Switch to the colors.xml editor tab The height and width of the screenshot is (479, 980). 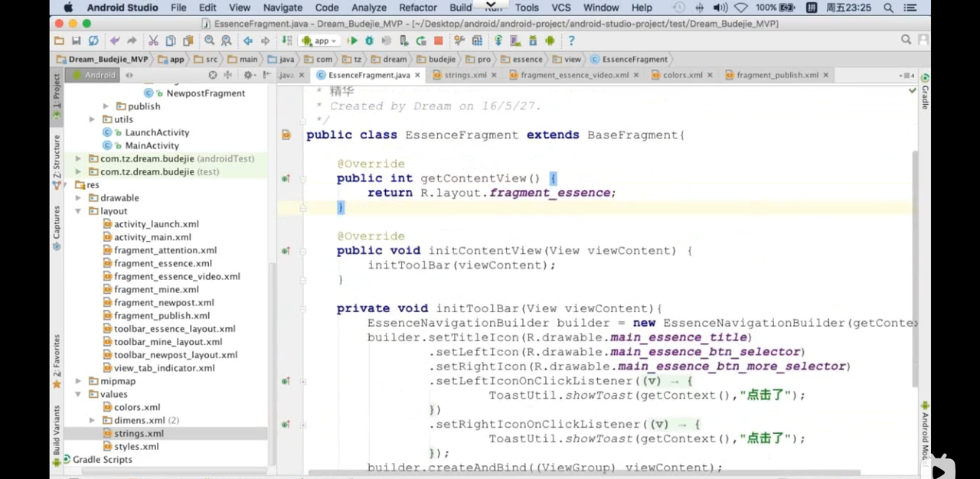click(682, 75)
